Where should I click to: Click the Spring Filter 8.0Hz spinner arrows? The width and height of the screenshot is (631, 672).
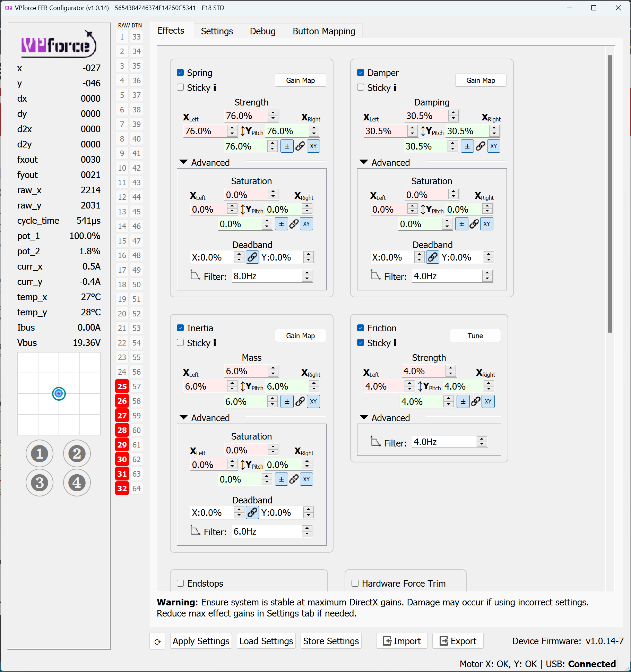coord(307,276)
